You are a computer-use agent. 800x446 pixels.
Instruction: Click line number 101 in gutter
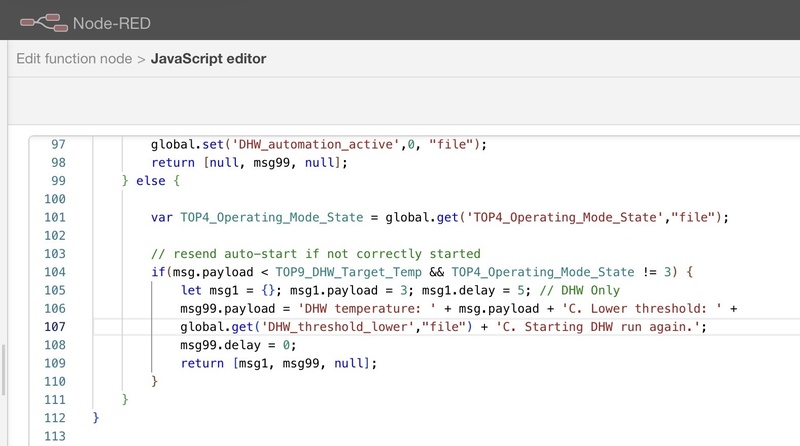(x=55, y=217)
